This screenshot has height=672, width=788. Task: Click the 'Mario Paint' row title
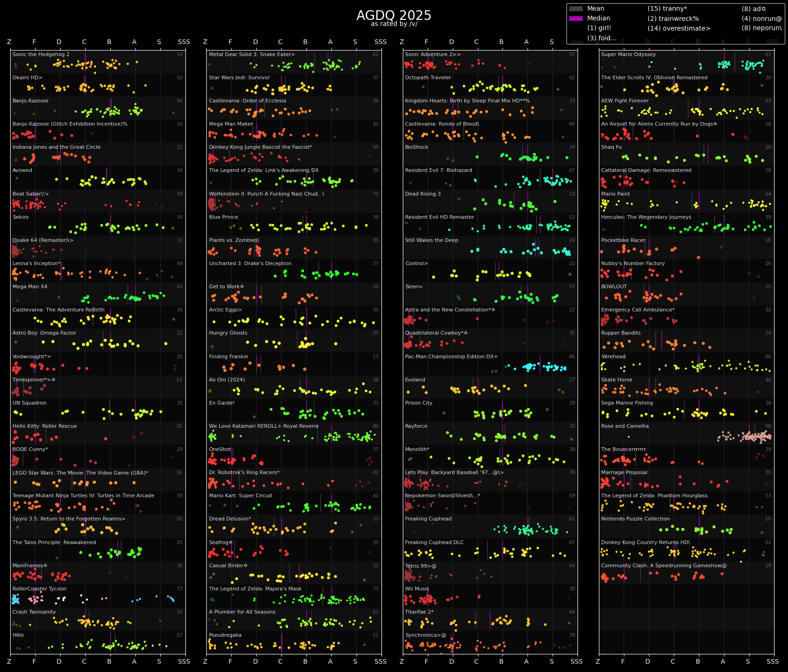pos(616,194)
